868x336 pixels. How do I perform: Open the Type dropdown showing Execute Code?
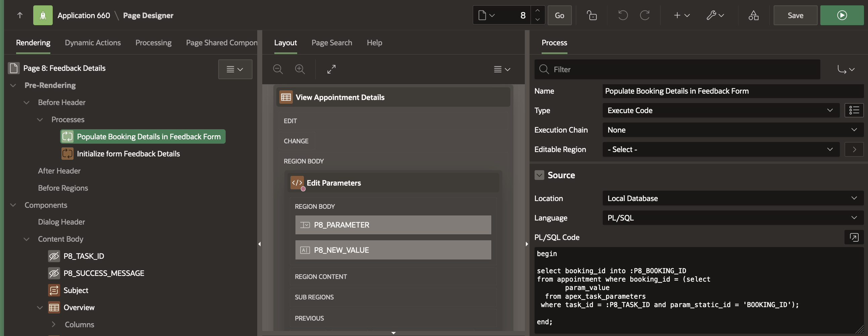point(720,110)
